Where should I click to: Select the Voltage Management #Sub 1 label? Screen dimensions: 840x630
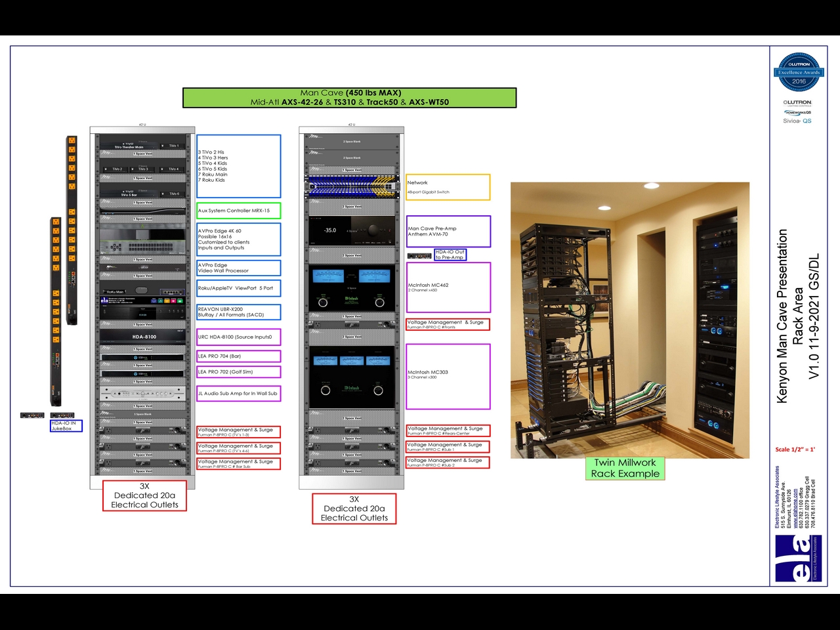tap(448, 447)
